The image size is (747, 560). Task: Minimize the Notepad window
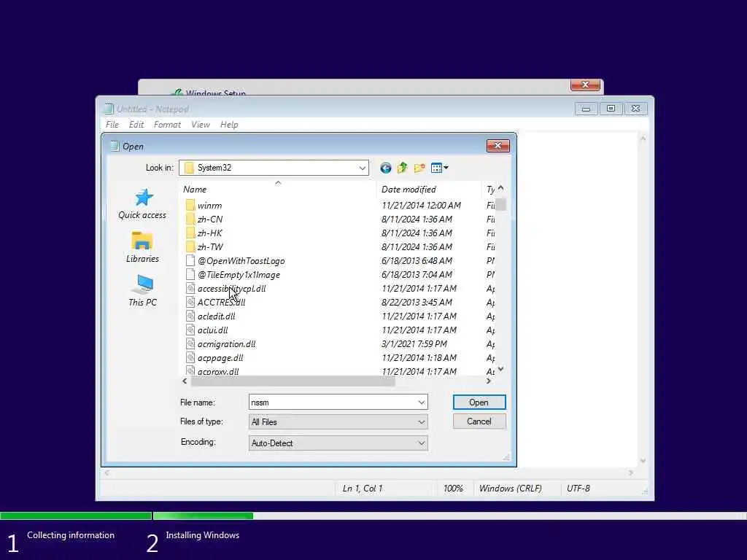pyautogui.click(x=586, y=109)
